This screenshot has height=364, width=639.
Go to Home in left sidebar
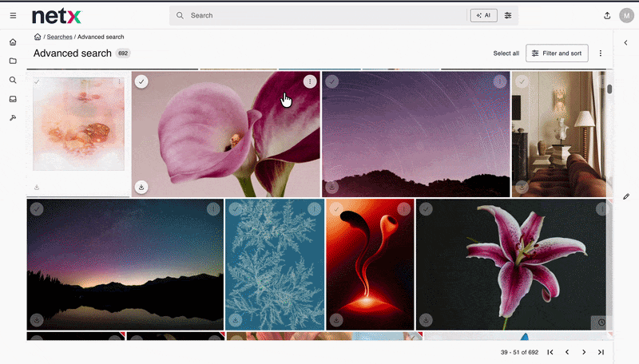[13, 42]
